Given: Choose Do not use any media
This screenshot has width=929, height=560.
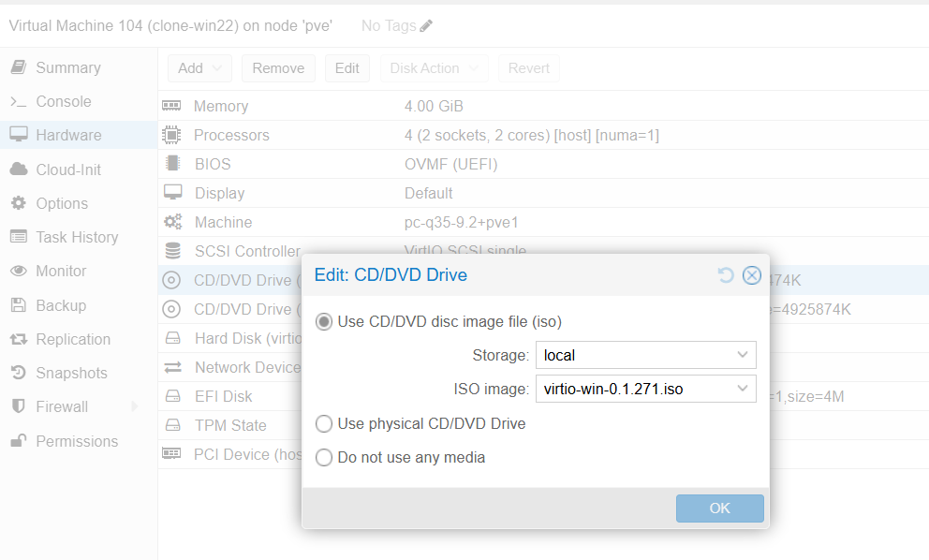Looking at the screenshot, I should (x=323, y=458).
